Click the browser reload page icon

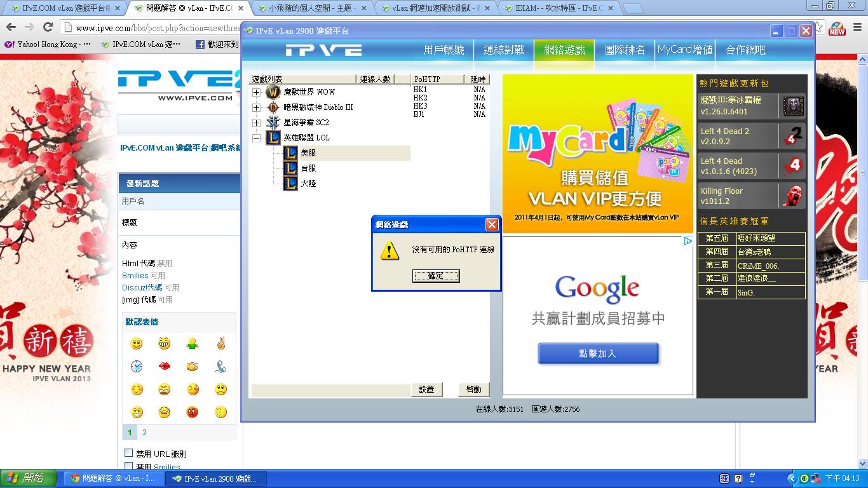click(48, 27)
